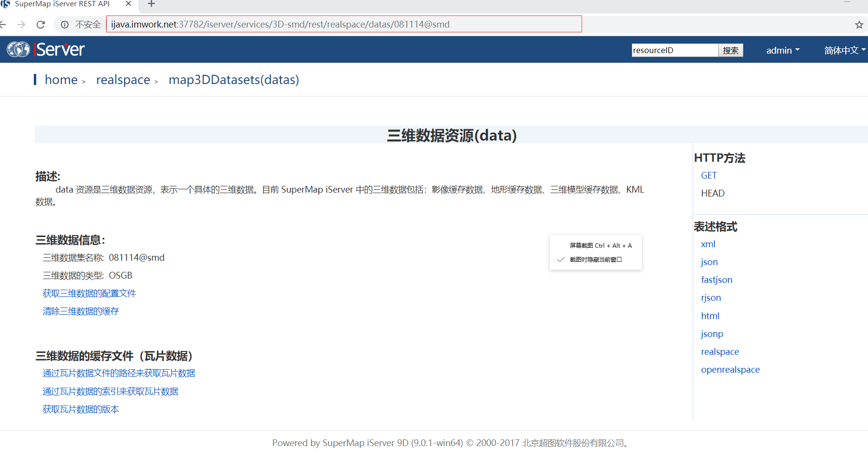Select the GET HTTP method link
The height and width of the screenshot is (463, 868).
(709, 176)
